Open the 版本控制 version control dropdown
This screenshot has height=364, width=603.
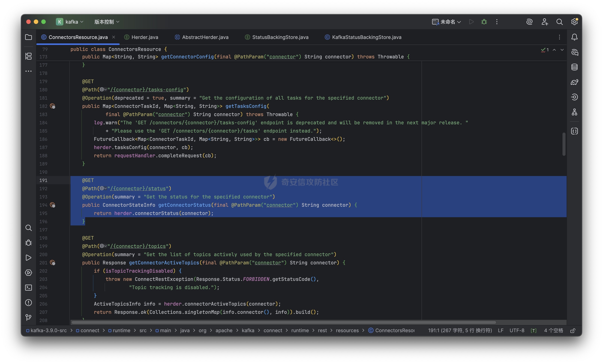pyautogui.click(x=107, y=22)
